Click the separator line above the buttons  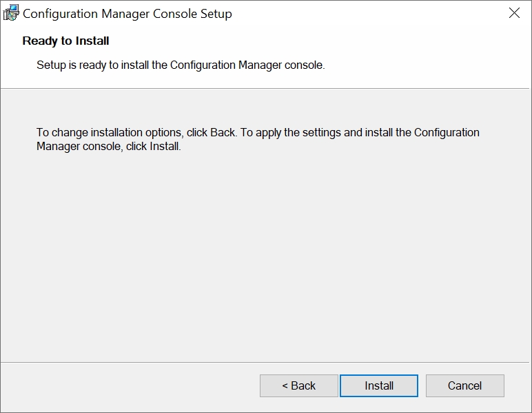(265, 361)
